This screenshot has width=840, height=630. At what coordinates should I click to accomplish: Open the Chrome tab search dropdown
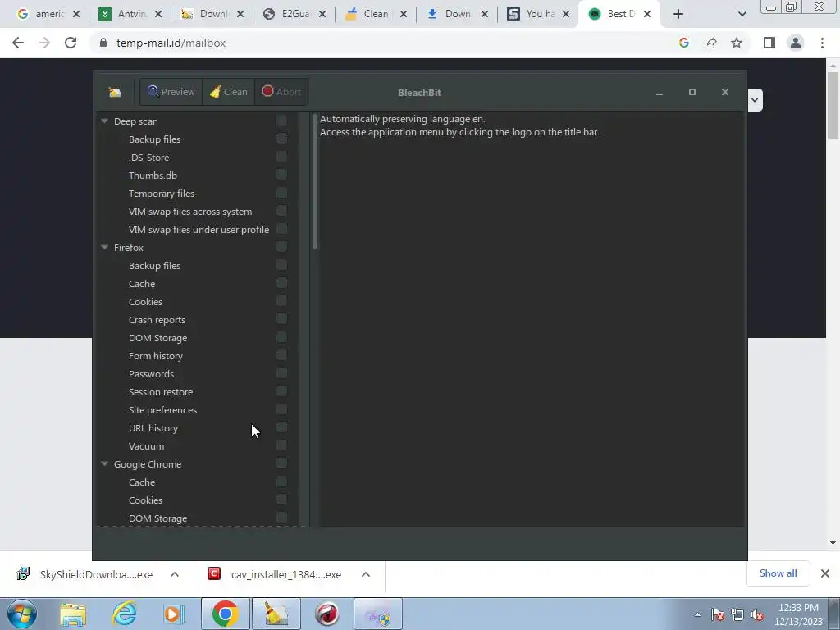point(742,15)
